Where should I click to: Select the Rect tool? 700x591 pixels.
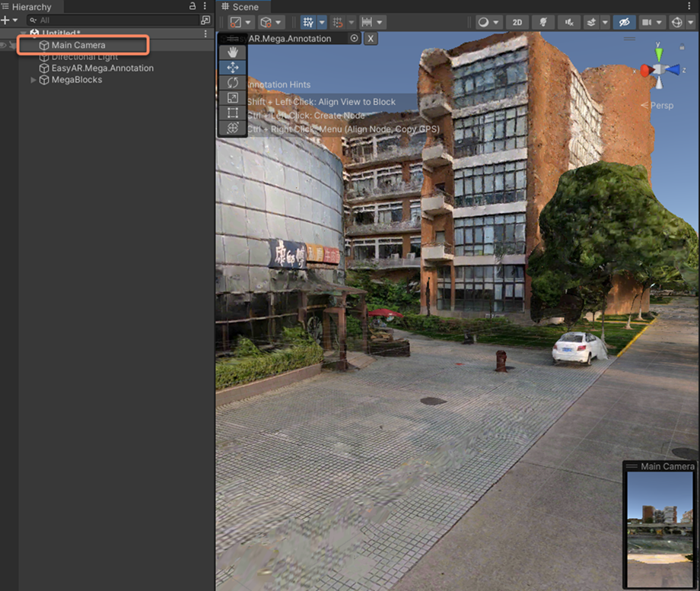tap(233, 113)
